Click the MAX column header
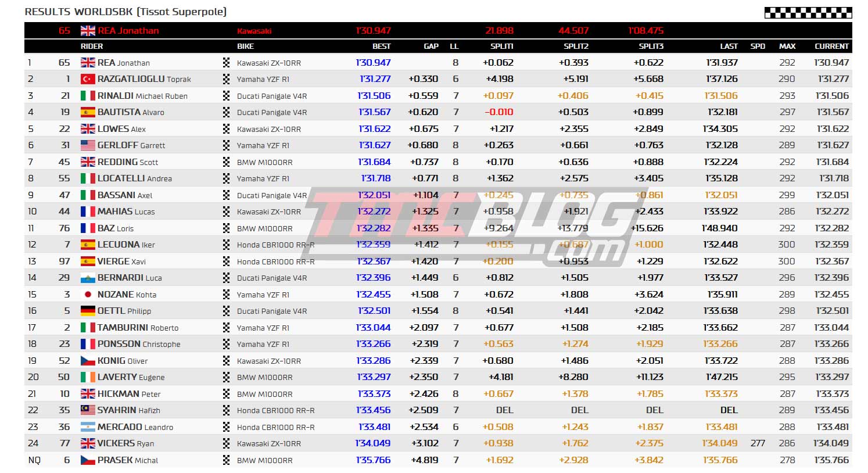 (787, 46)
